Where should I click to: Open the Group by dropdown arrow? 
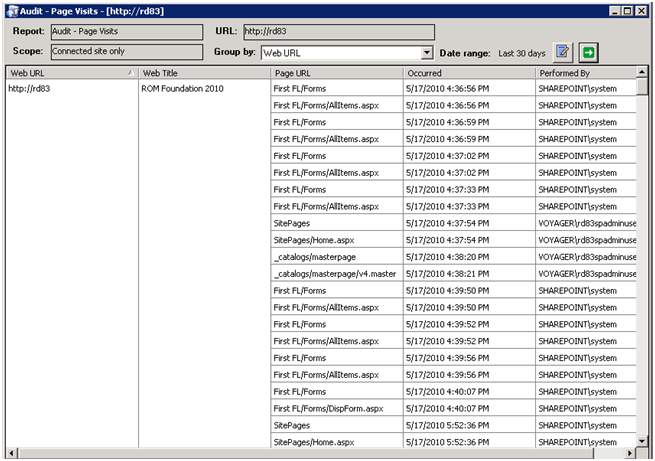(427, 53)
